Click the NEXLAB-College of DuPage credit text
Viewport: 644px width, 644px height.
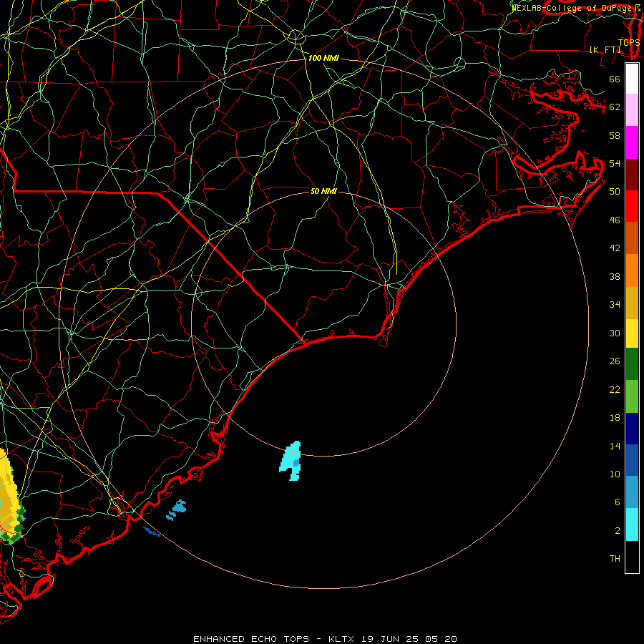coord(574,8)
